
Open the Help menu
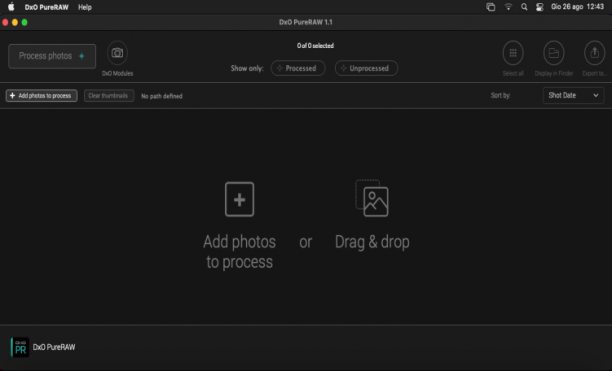[x=85, y=7]
